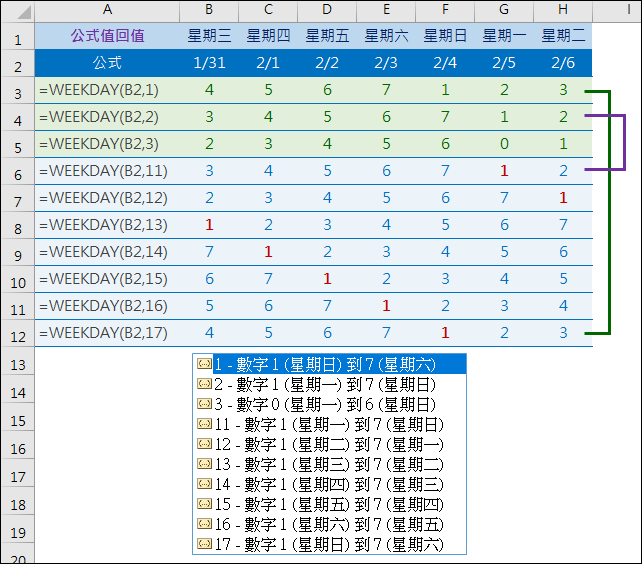Select column H header

coord(563,10)
